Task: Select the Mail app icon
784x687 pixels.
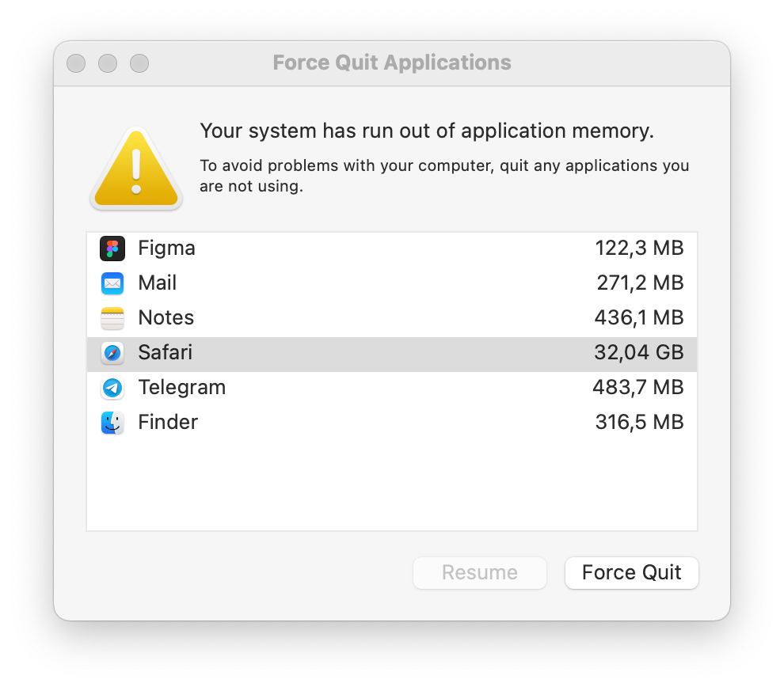Action: (112, 283)
